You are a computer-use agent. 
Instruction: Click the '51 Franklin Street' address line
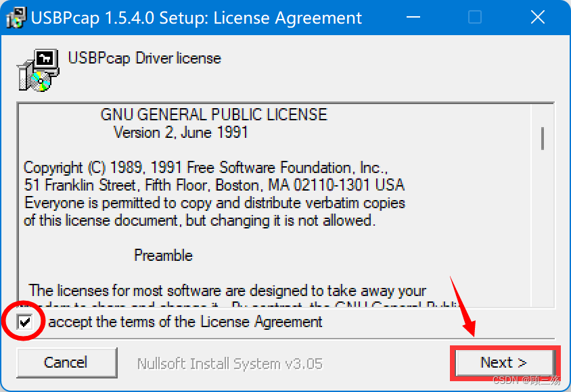point(214,185)
